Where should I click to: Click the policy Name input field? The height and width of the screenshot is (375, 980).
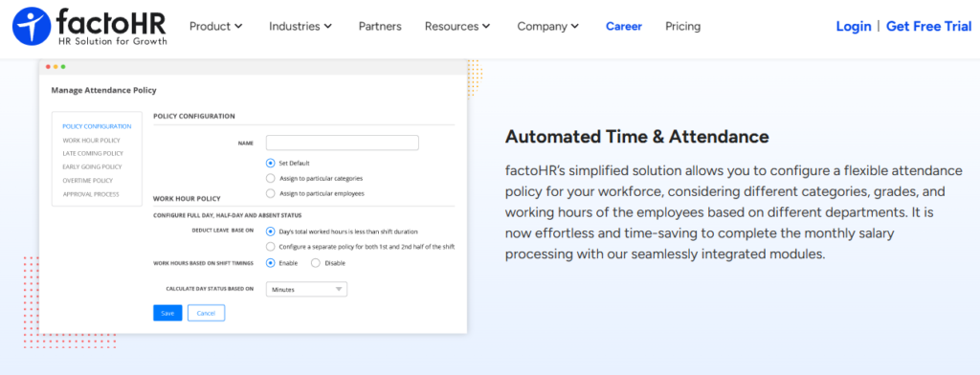click(342, 143)
